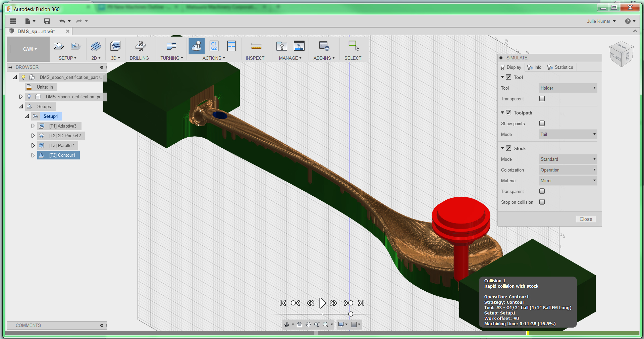Click the Turning tool icon
Screen dimensions: 644x339
171,46
